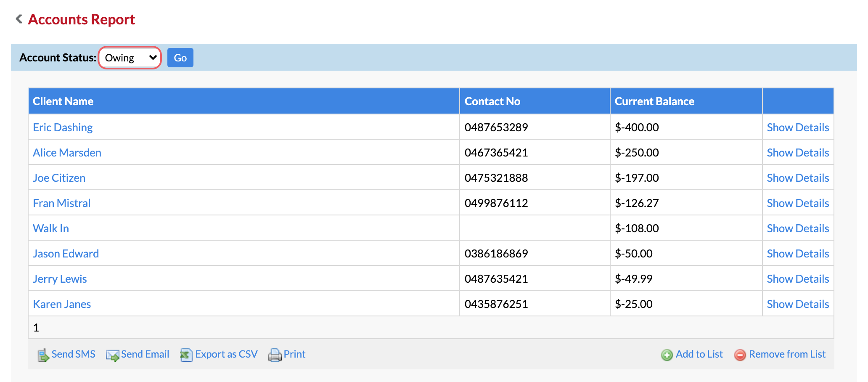Show Details for Walk In
The width and height of the screenshot is (868, 382).
(x=798, y=228)
